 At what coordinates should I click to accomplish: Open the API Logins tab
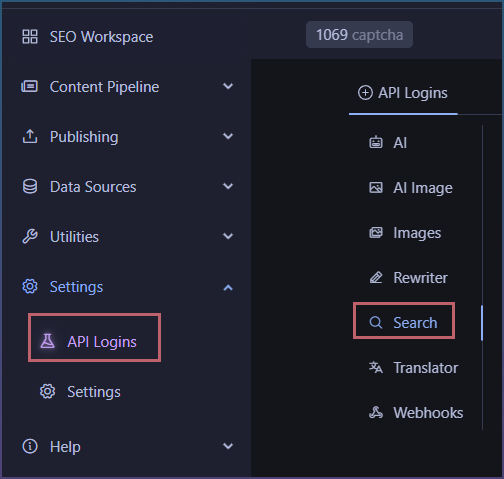tap(403, 93)
